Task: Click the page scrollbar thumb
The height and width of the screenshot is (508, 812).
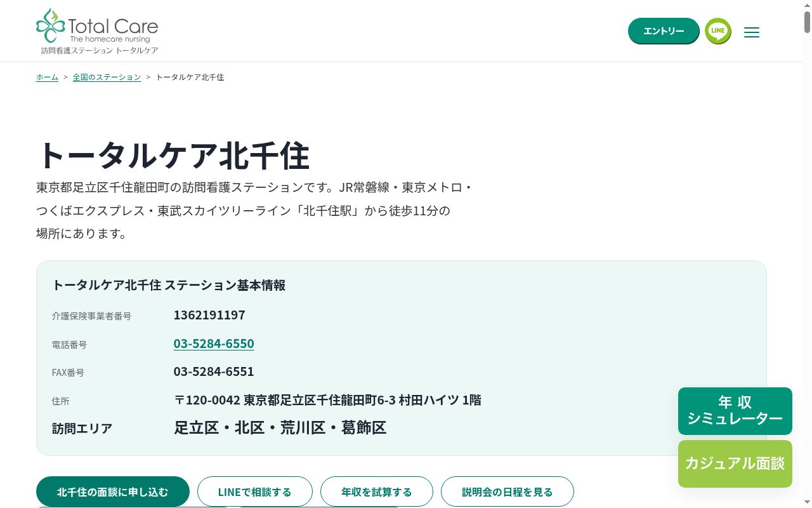Action: click(x=807, y=23)
